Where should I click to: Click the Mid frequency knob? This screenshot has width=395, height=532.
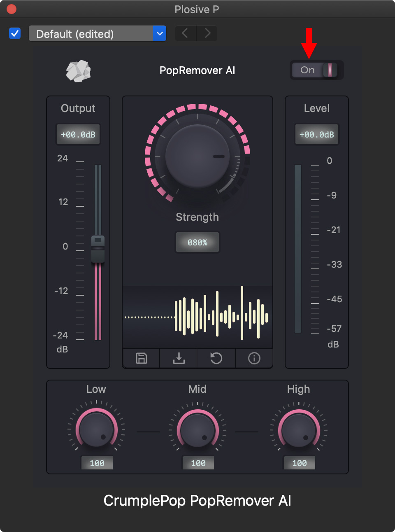(197, 429)
